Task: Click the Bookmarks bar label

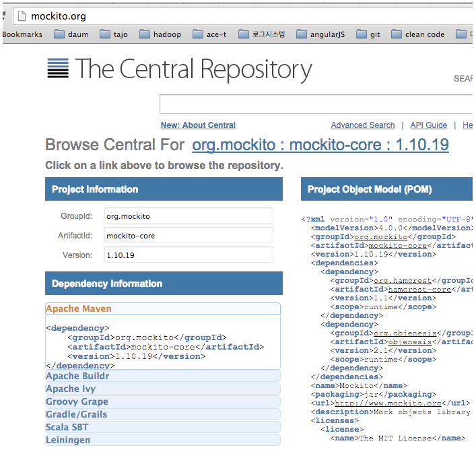Action: tap(22, 34)
